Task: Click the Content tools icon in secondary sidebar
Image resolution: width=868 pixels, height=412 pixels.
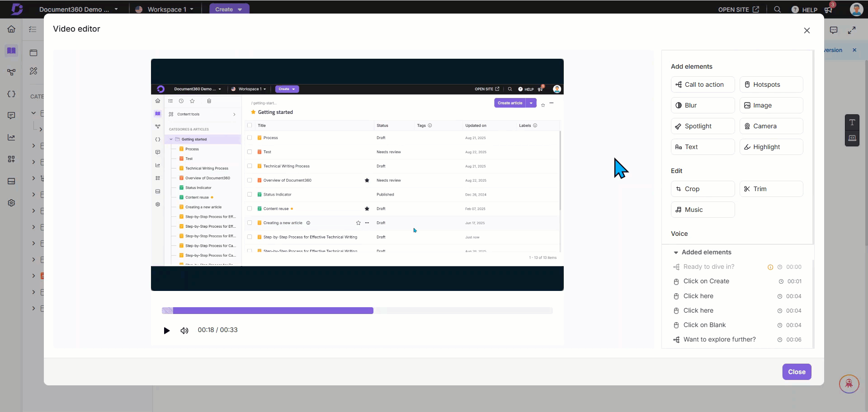Action: coord(33,71)
